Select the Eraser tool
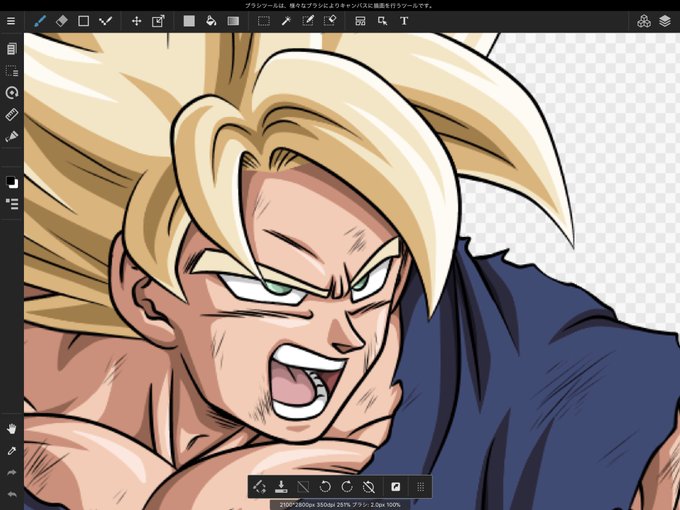Screen dimensions: 680x510 62,21
